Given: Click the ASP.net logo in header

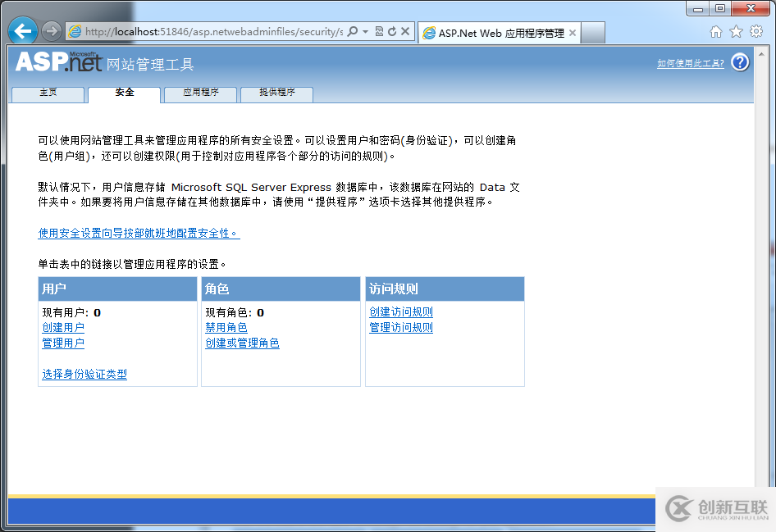Looking at the screenshot, I should [x=59, y=62].
